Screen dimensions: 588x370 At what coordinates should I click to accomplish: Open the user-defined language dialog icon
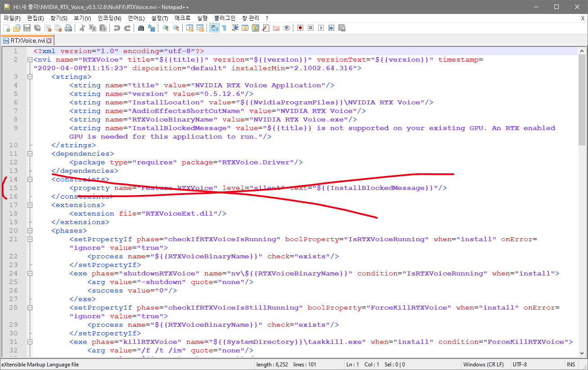[x=245, y=28]
